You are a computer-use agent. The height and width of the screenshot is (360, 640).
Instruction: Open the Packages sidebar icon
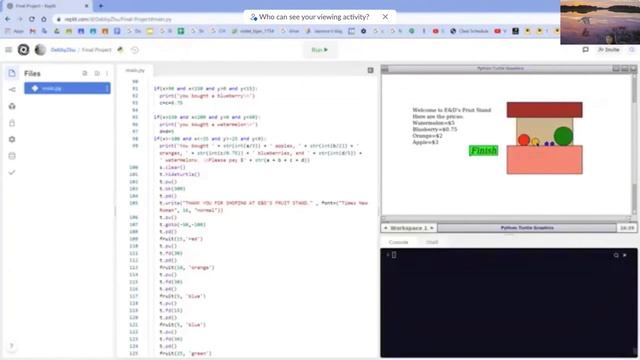click(x=12, y=106)
